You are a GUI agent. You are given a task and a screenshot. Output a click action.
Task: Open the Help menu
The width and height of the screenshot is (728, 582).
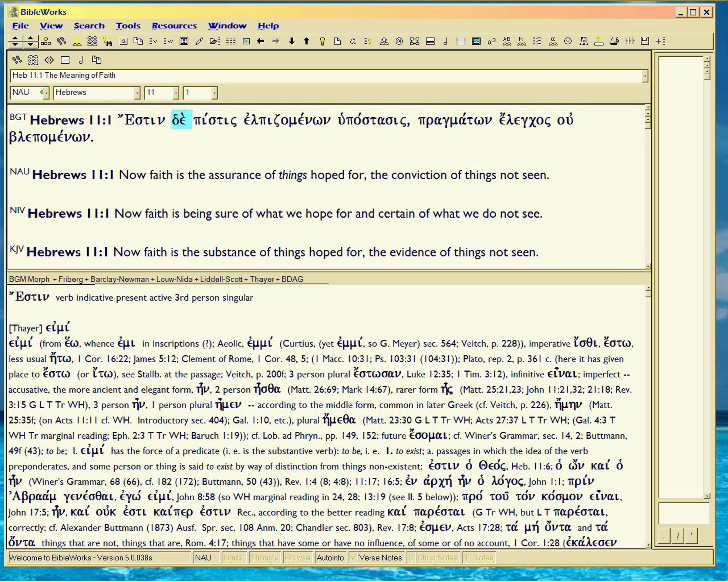tap(268, 26)
